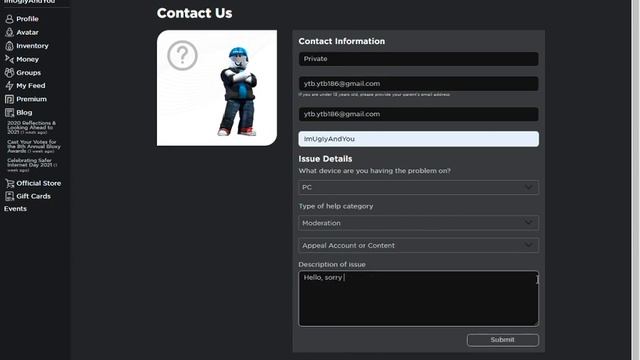The image size is (640, 360).
Task: Click the Avatar sidebar icon
Action: (x=9, y=32)
